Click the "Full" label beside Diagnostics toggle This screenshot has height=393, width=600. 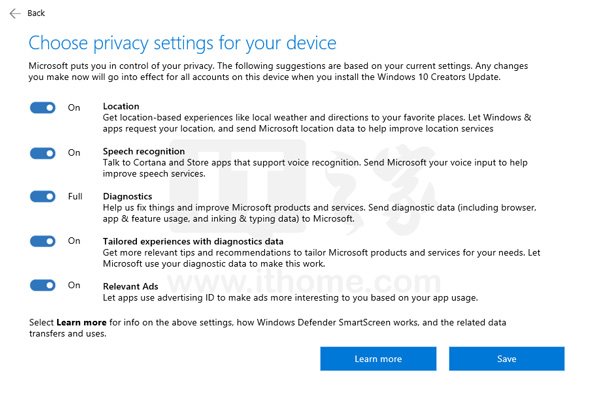[75, 196]
